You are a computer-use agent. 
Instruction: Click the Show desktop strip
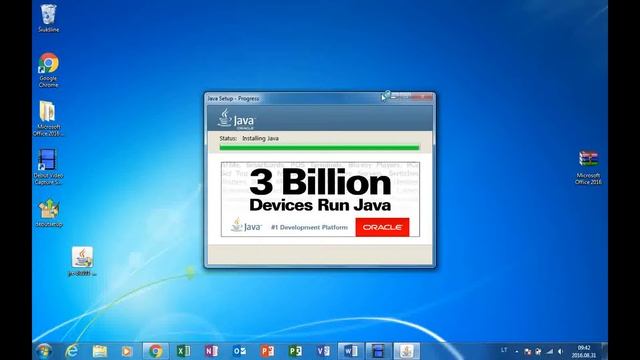tap(604, 351)
